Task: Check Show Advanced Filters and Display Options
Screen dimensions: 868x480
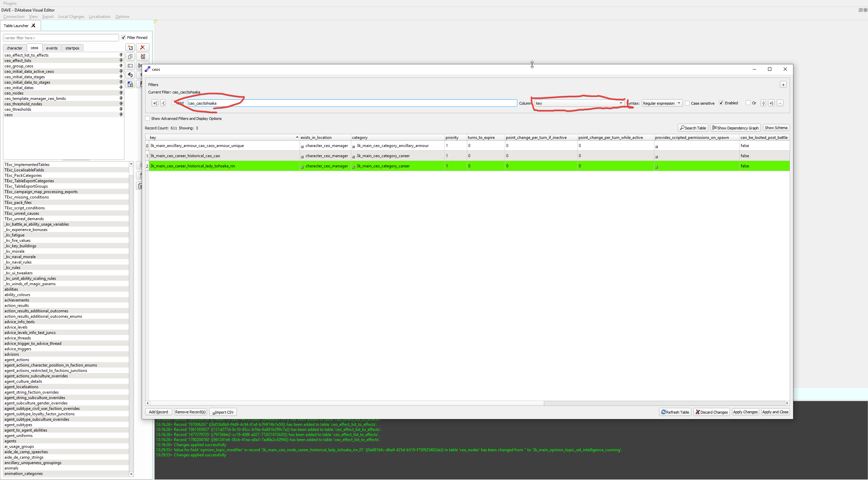Action: coord(147,119)
